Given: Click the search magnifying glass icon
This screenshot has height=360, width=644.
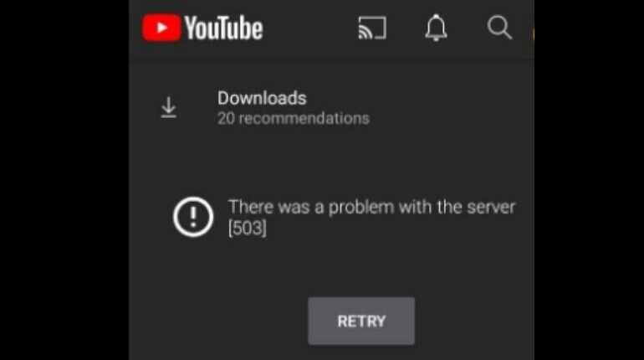Looking at the screenshot, I should pos(499,28).
